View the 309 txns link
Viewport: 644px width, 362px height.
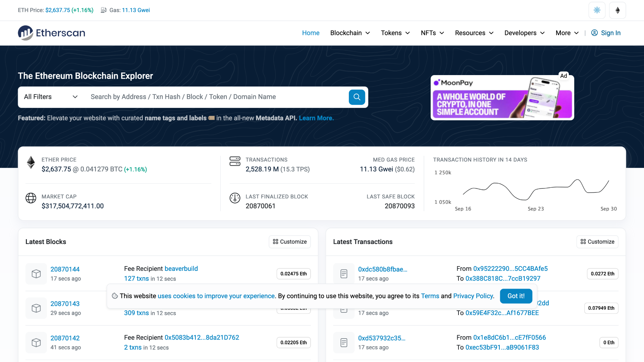tap(137, 313)
